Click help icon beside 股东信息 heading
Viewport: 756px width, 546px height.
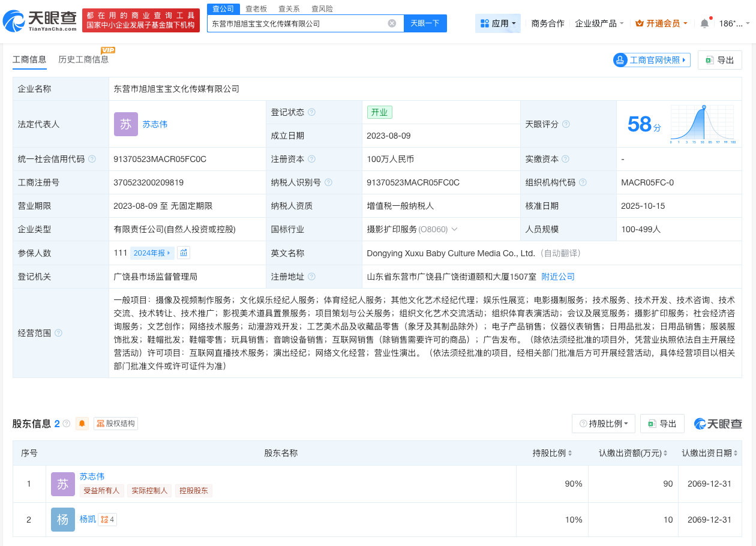point(67,424)
